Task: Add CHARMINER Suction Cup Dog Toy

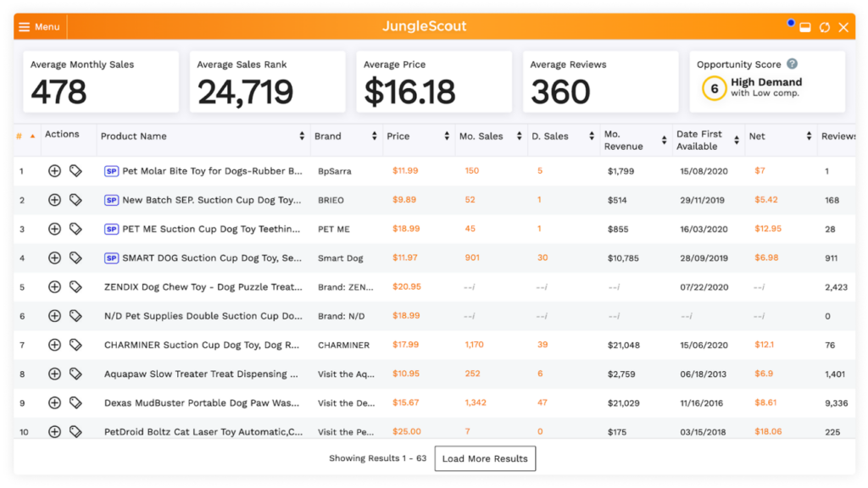Action: (x=54, y=345)
